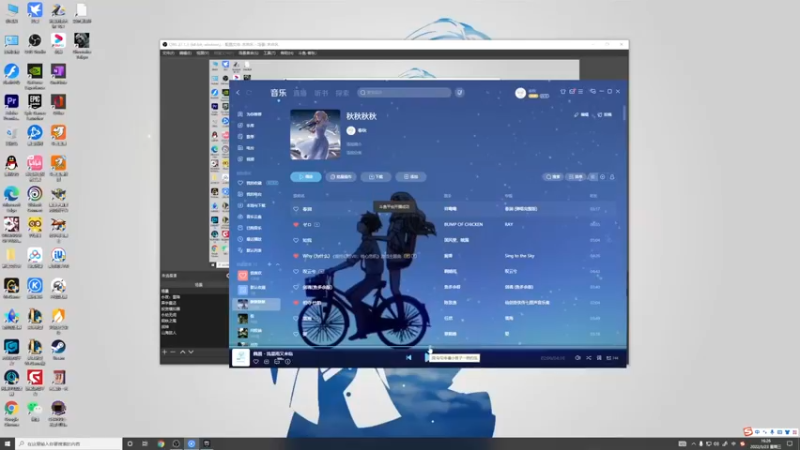Click the bell icon above the song list
The height and width of the screenshot is (450, 800).
(x=612, y=177)
